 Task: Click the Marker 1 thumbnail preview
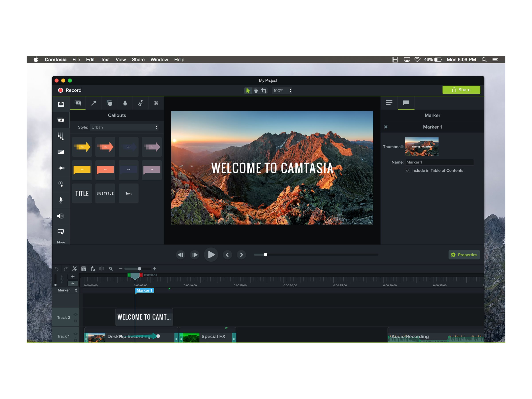click(x=422, y=147)
